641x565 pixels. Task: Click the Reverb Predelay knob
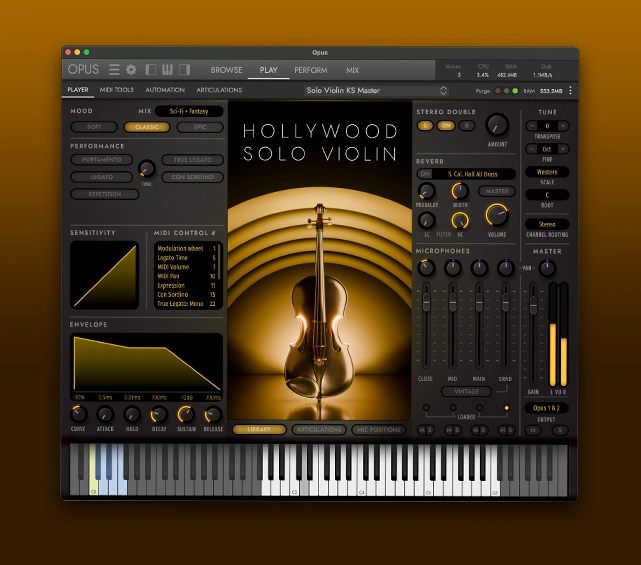[426, 191]
